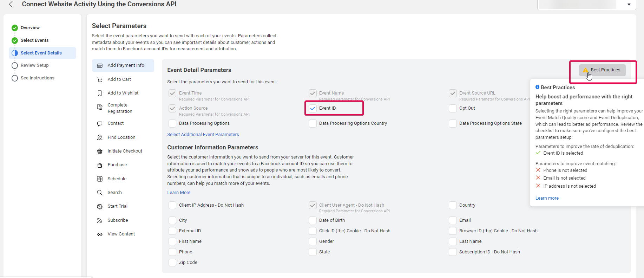
Task: Check Data Processing Options State
Action: point(453,123)
